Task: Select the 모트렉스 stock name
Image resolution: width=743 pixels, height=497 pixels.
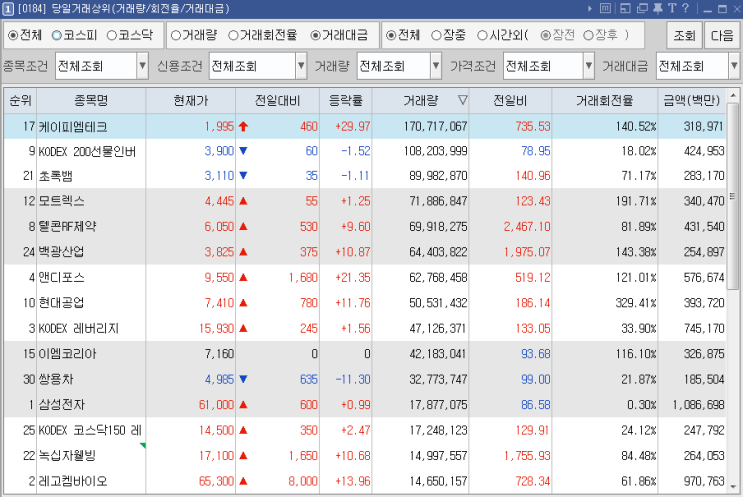Action: (x=61, y=201)
